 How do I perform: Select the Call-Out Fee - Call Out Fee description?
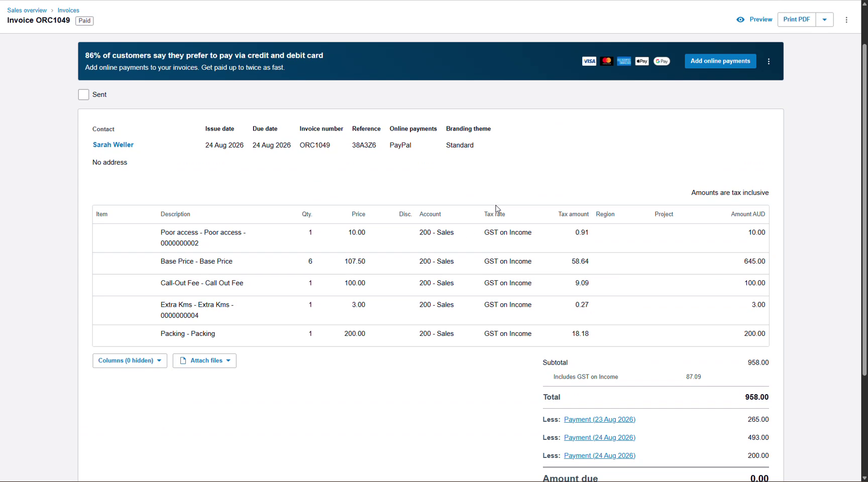click(202, 283)
